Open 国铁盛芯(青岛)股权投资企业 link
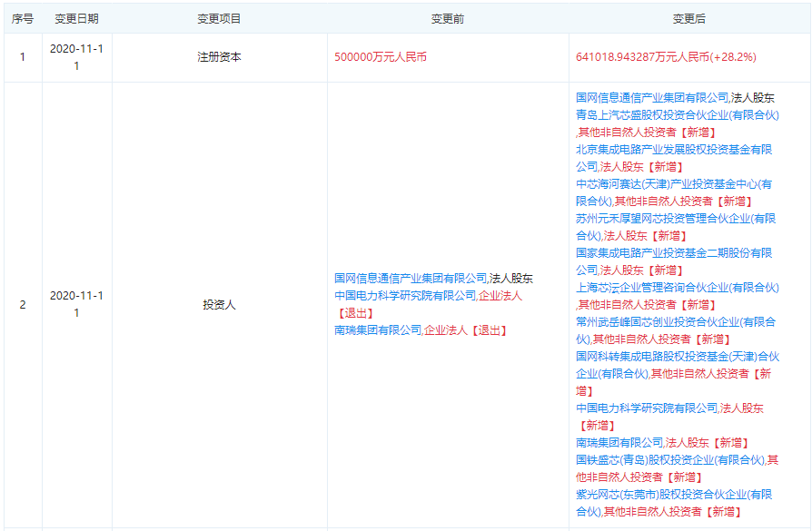 point(670,459)
